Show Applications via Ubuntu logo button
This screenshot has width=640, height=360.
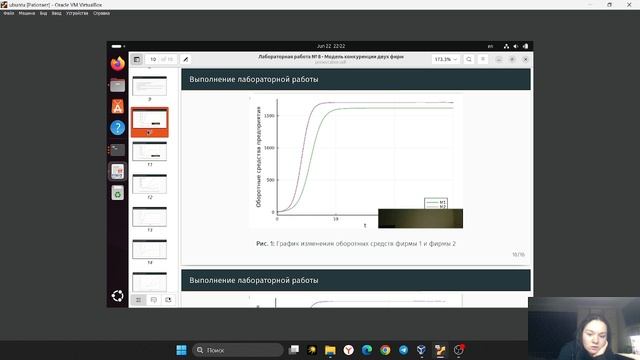tap(118, 296)
